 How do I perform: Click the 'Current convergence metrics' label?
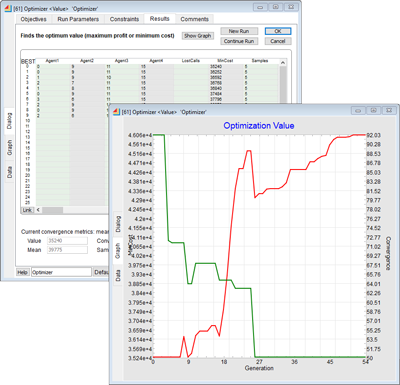pyautogui.click(x=65, y=231)
